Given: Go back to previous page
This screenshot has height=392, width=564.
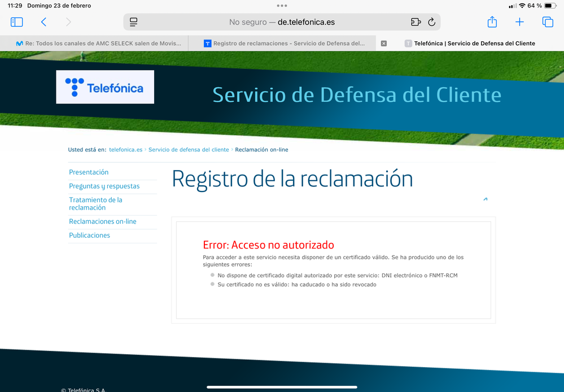Looking at the screenshot, I should 43,22.
